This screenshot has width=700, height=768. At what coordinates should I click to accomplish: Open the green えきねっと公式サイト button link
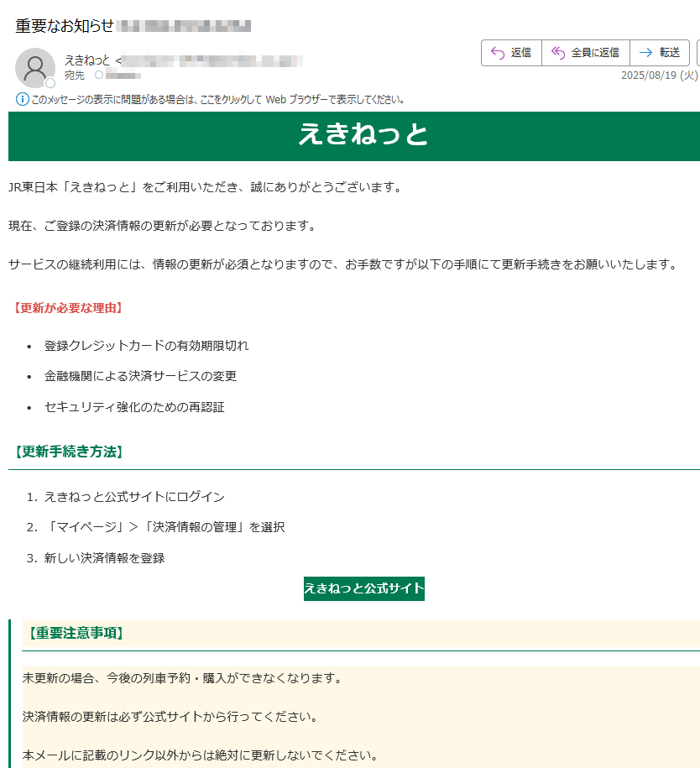(x=364, y=588)
